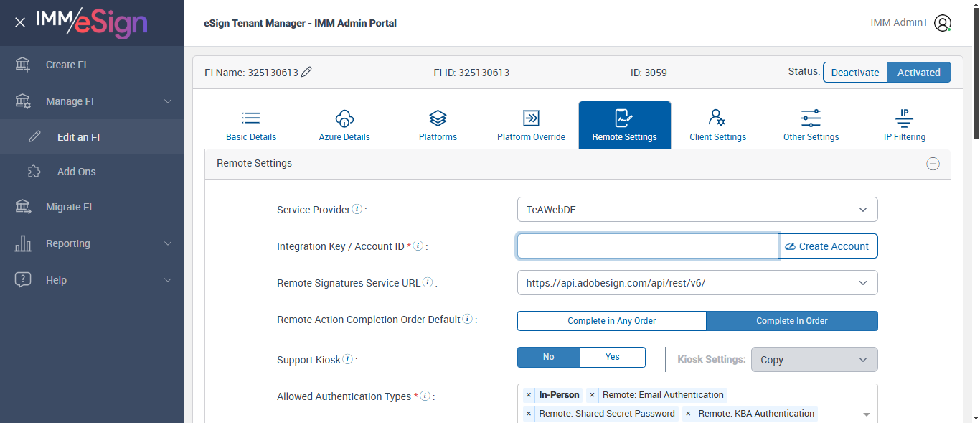Click Deactivate status toggle
Image resolution: width=980 pixels, height=423 pixels.
[854, 73]
